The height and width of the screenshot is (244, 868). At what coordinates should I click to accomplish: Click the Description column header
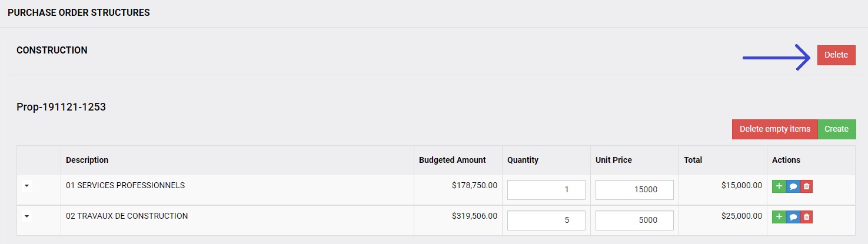click(87, 160)
